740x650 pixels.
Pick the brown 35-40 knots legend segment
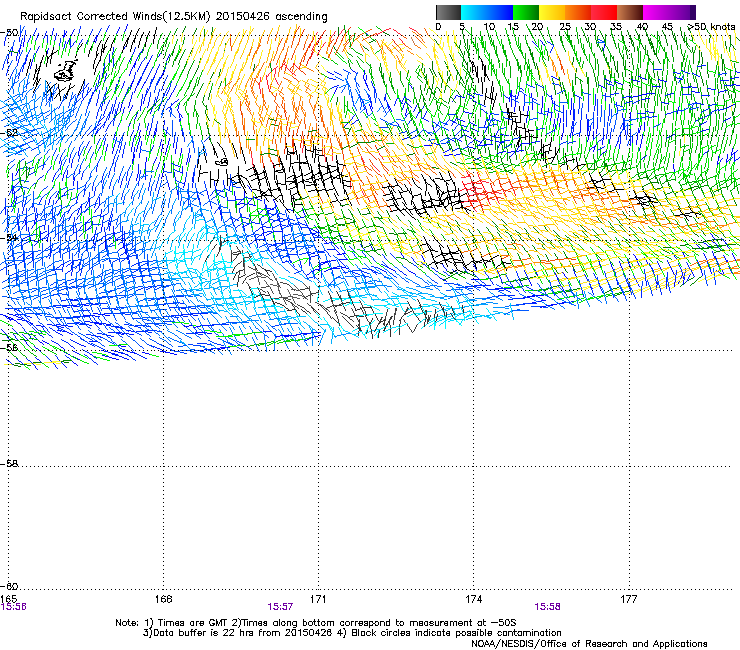click(630, 12)
